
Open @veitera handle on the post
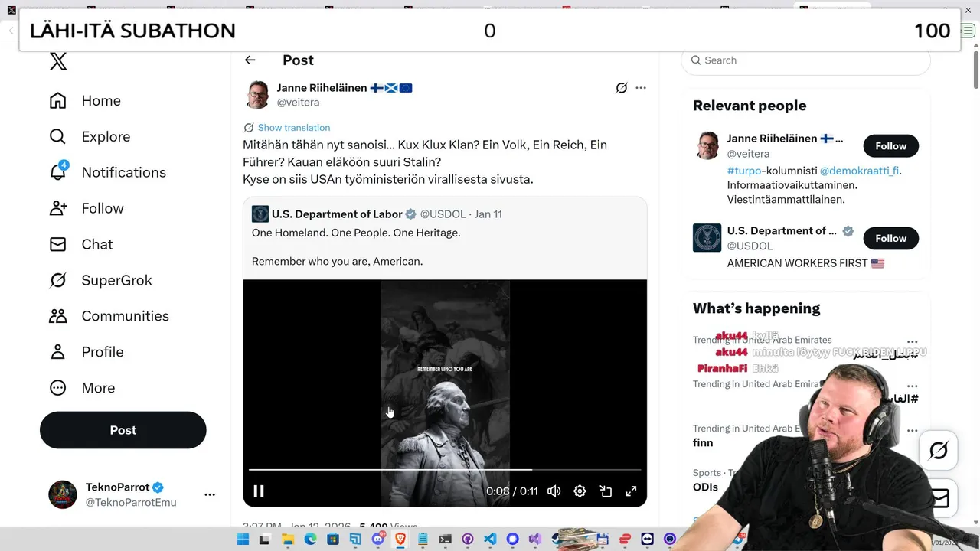(x=299, y=103)
